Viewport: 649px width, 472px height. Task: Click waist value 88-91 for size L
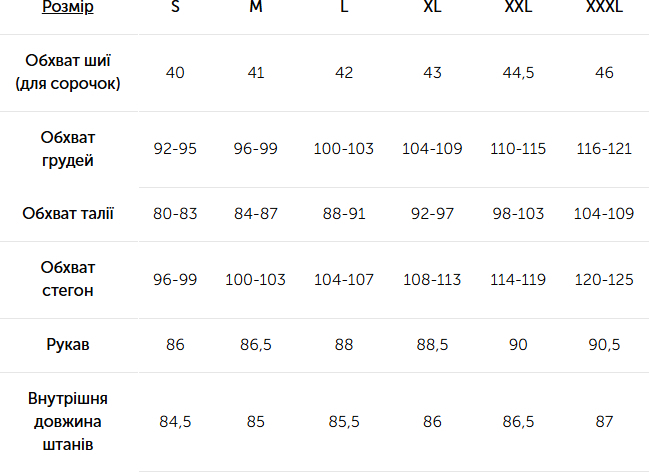coord(344,214)
